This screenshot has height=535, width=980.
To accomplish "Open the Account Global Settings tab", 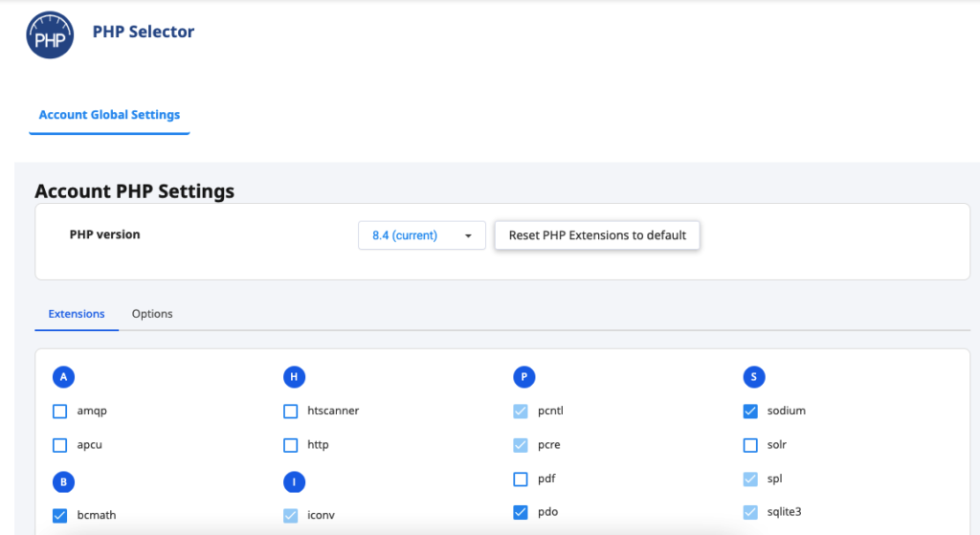I will [x=109, y=115].
